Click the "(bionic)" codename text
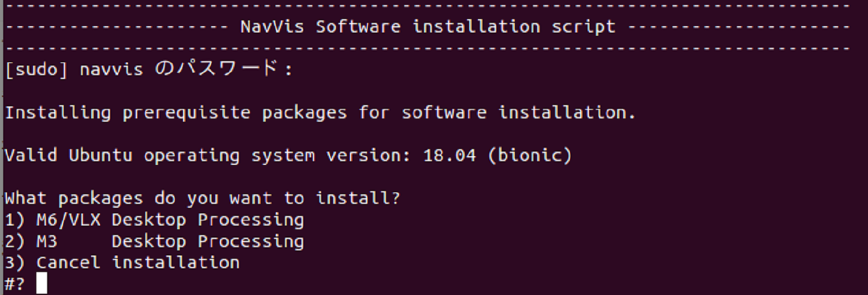Viewport: 868px width, 295px height. 529,155
